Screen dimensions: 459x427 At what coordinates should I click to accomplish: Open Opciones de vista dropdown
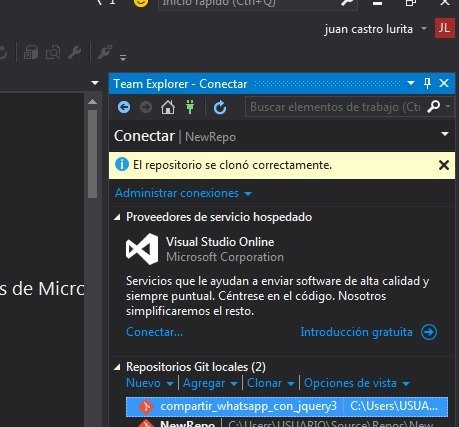pos(357,383)
